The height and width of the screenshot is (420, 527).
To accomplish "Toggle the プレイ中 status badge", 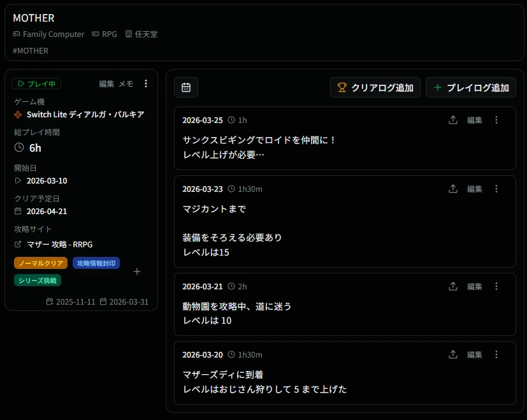I will [x=36, y=83].
